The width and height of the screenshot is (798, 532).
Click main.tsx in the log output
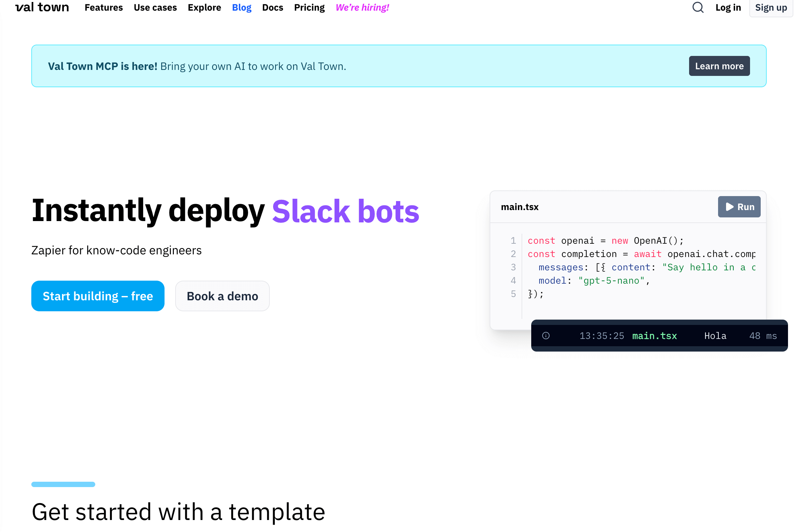(x=654, y=336)
